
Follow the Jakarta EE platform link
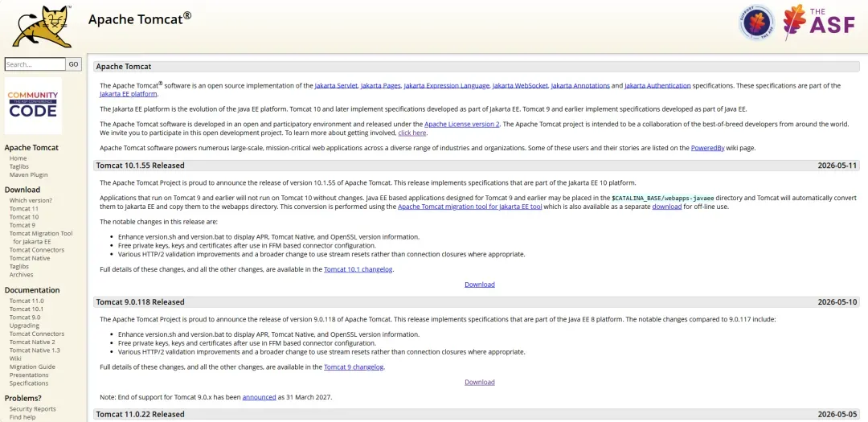tap(129, 94)
